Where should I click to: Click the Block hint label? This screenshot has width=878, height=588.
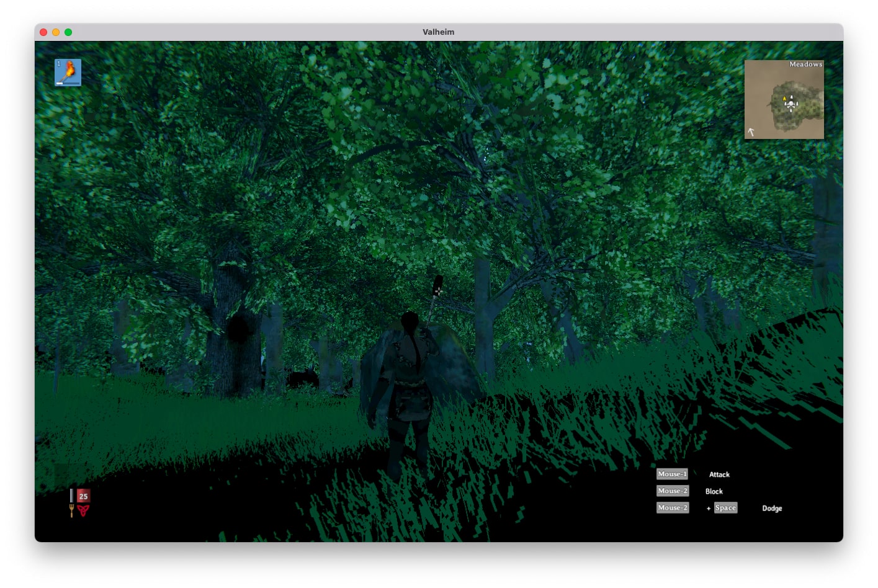714,491
